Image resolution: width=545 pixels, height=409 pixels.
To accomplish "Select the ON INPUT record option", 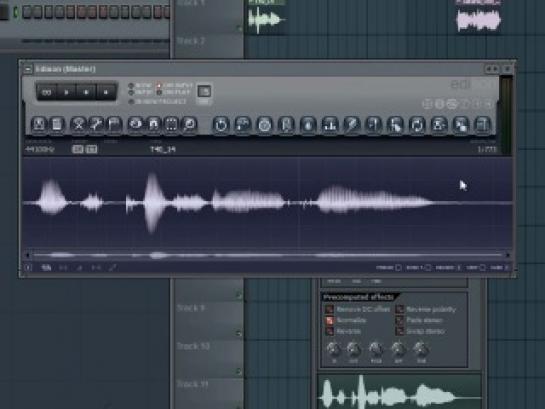I will coord(174,85).
